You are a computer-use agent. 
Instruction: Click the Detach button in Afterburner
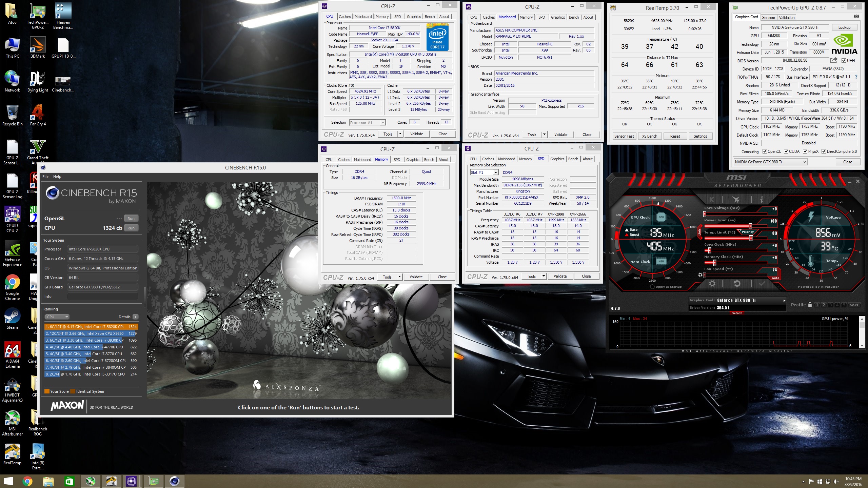(x=737, y=313)
